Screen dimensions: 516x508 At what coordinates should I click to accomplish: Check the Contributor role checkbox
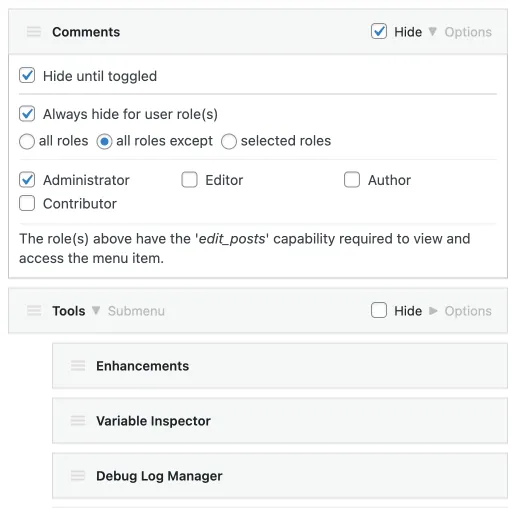27,203
